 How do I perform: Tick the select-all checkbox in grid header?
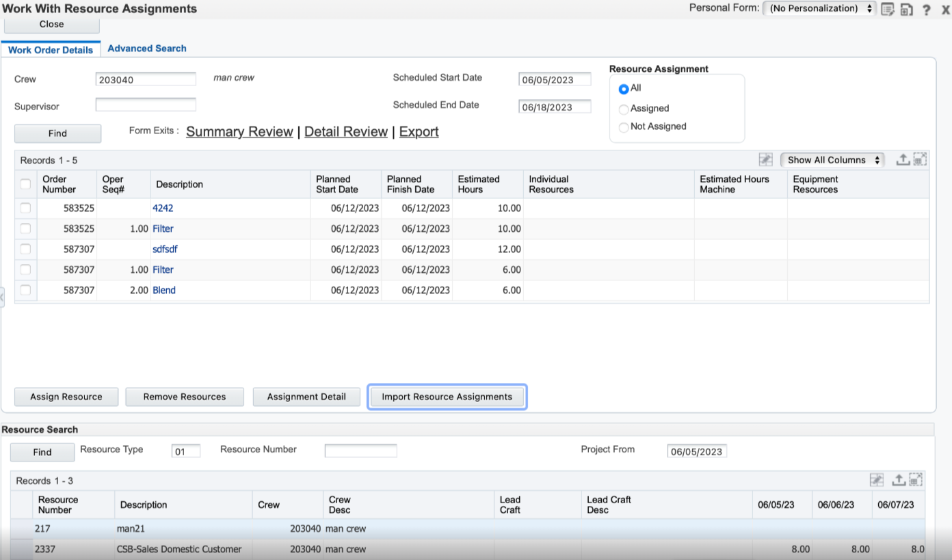click(x=25, y=184)
